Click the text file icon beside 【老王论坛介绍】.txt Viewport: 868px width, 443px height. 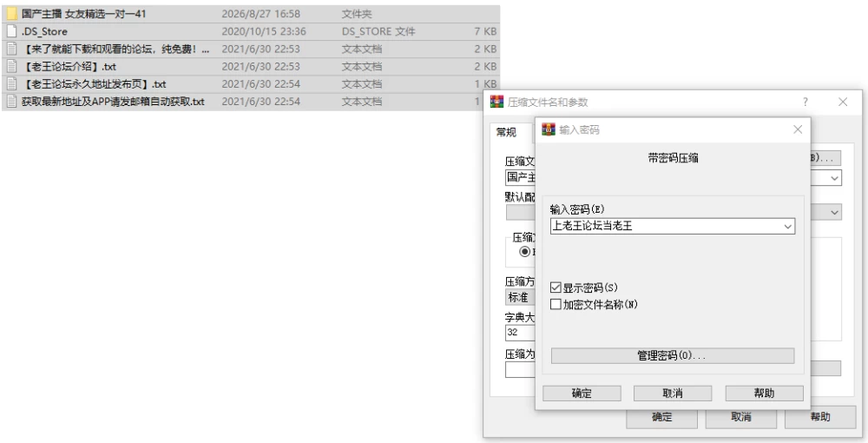coord(11,66)
